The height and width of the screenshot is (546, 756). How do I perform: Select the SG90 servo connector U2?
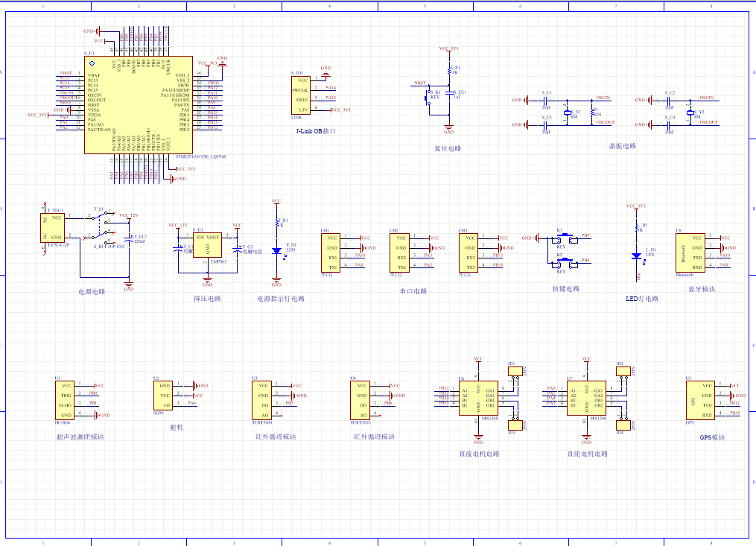pyautogui.click(x=163, y=395)
